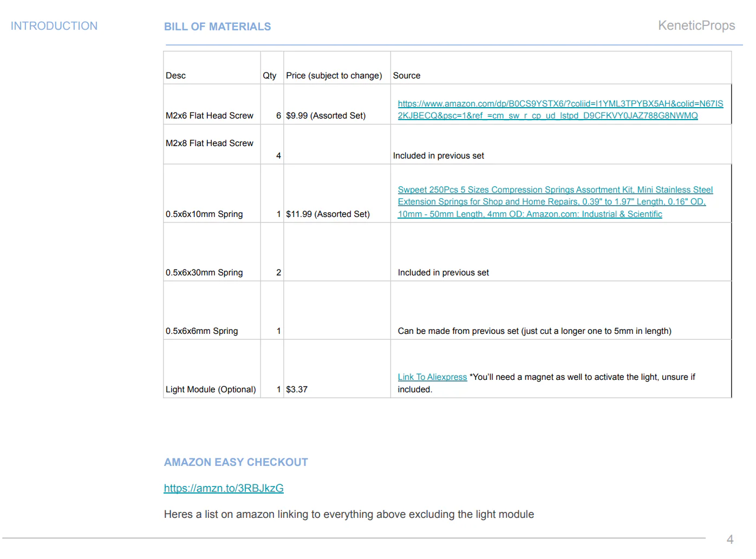Select the $3.37 price cell
Viewport: 756px width, 559px height.
337,369
